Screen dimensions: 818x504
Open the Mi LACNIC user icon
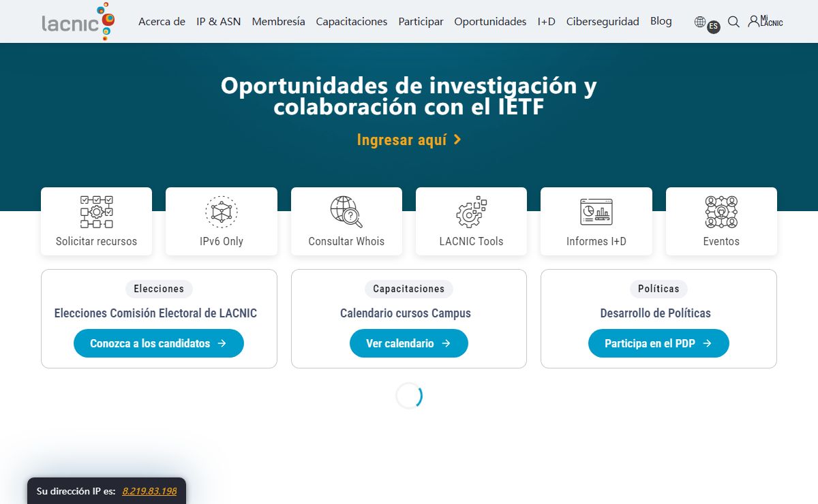[x=766, y=21]
